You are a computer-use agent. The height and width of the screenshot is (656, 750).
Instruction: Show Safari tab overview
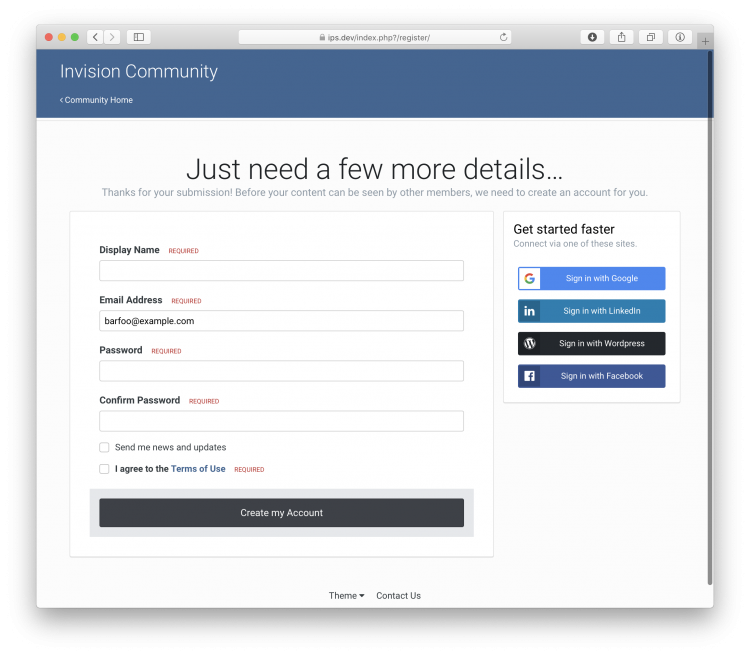650,37
